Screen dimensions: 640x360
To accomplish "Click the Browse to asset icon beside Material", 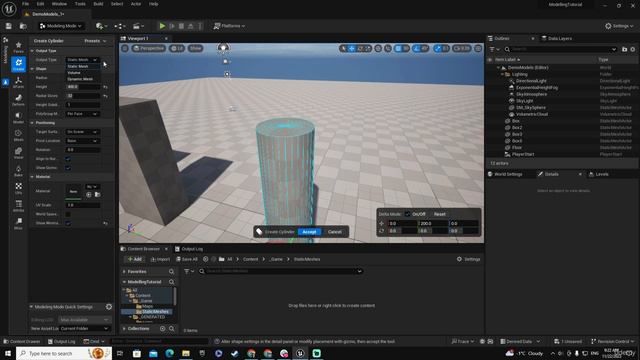I will [x=98, y=195].
